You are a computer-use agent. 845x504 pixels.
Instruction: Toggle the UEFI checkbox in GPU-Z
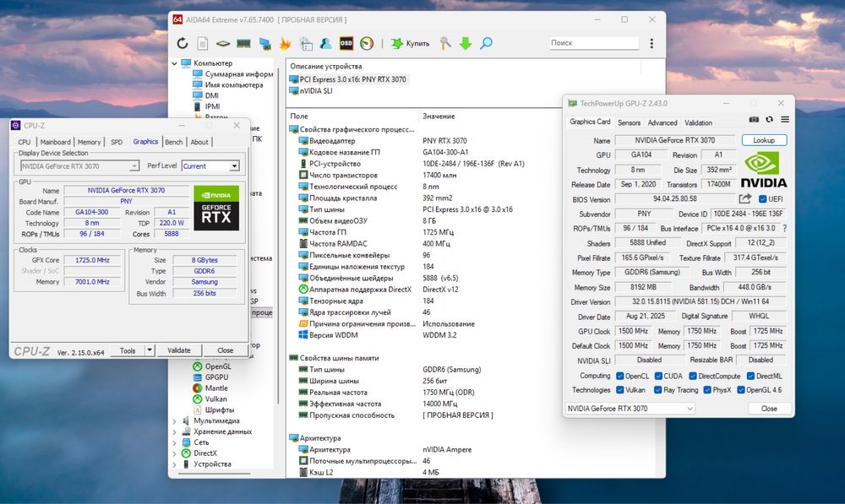click(762, 198)
